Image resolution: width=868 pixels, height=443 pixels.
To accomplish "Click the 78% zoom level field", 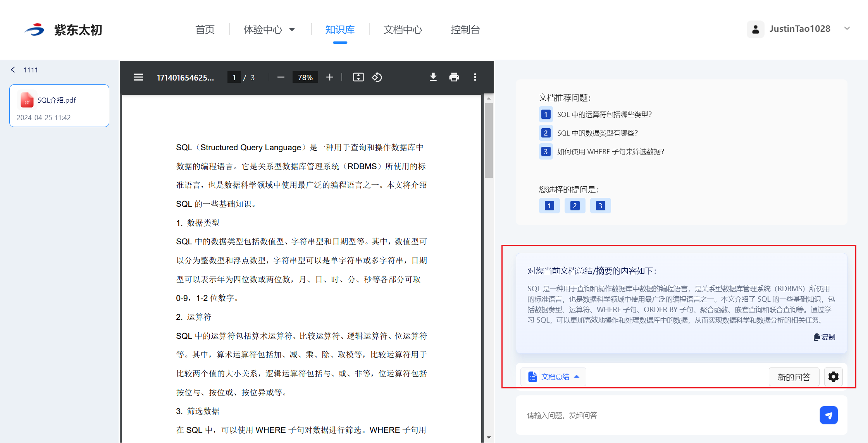I will (305, 77).
